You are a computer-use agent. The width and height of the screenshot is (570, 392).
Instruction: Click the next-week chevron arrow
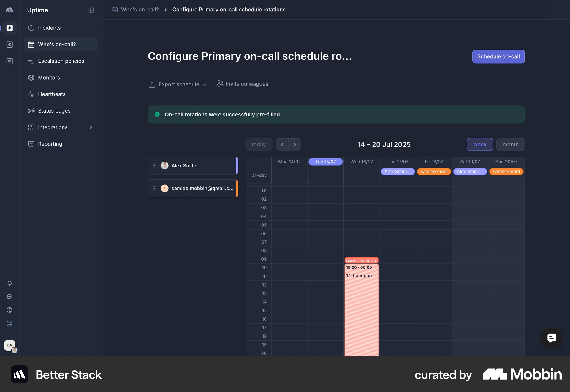coord(295,144)
